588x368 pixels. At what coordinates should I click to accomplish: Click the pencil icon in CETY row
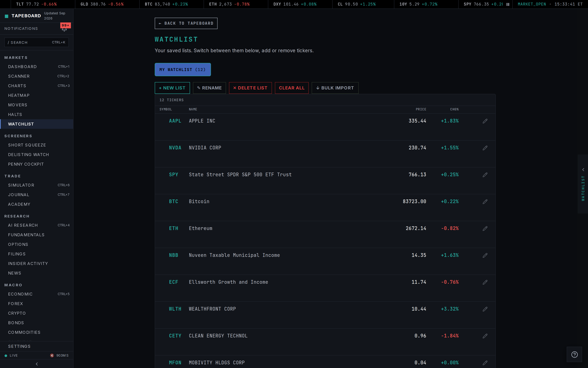click(485, 336)
